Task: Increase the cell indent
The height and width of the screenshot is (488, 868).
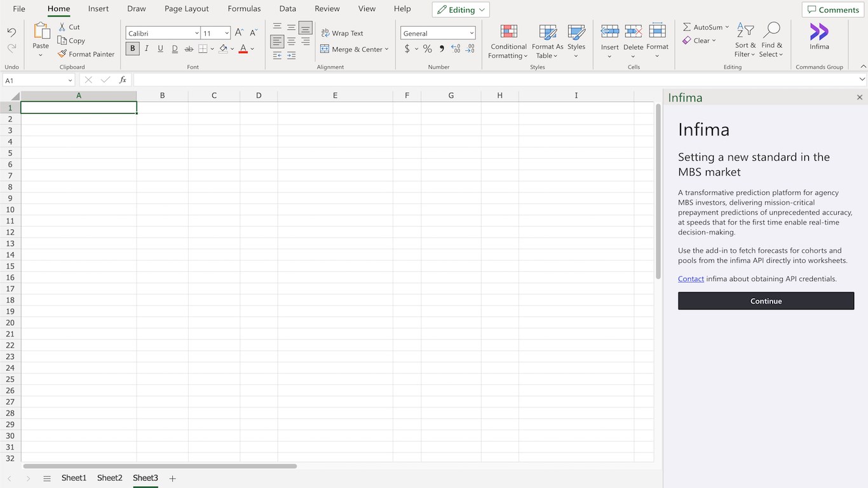Action: click(291, 56)
